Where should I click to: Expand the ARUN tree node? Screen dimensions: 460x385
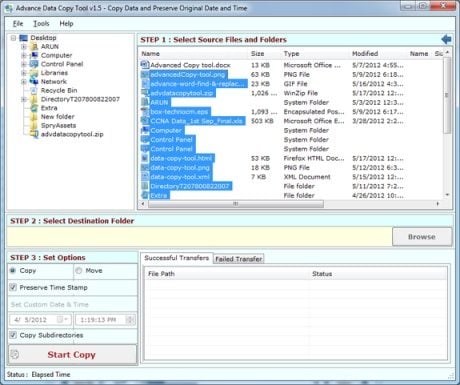pyautogui.click(x=24, y=46)
